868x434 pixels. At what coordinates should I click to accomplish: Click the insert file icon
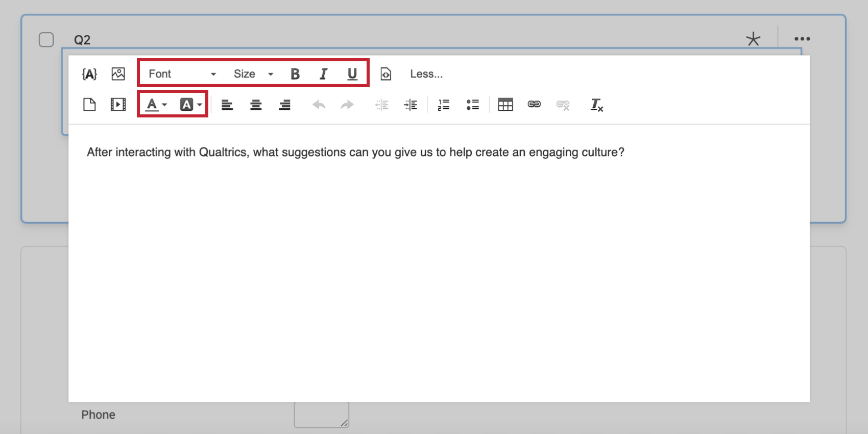[x=89, y=105]
